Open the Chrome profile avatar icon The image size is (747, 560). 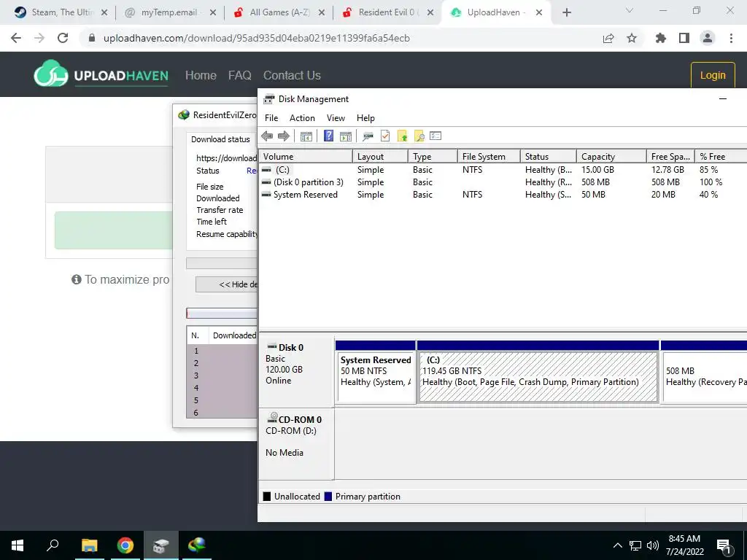[708, 38]
